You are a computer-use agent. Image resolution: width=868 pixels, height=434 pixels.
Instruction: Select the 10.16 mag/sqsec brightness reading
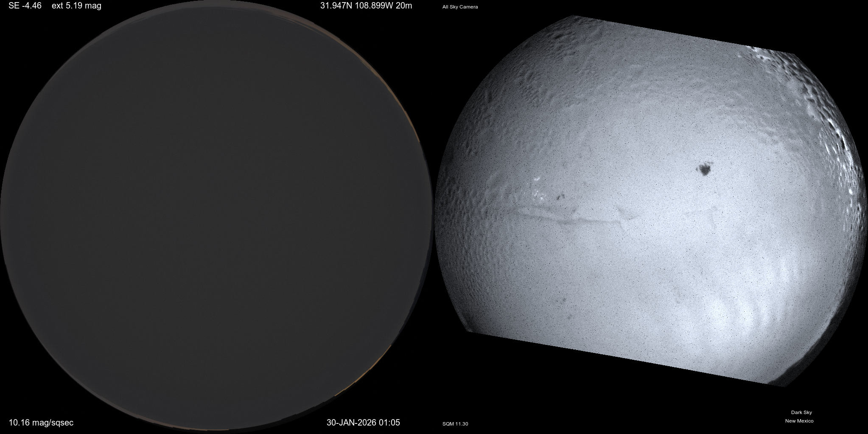coord(41,423)
